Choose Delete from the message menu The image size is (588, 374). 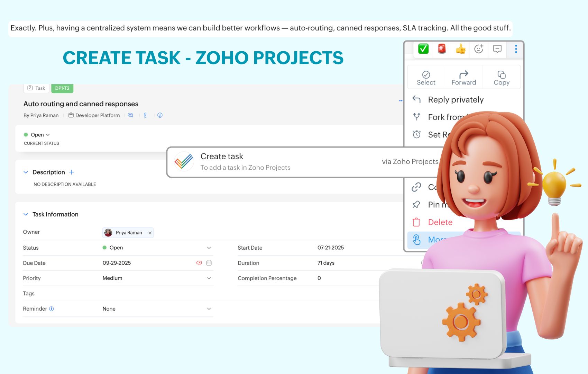tap(432, 222)
